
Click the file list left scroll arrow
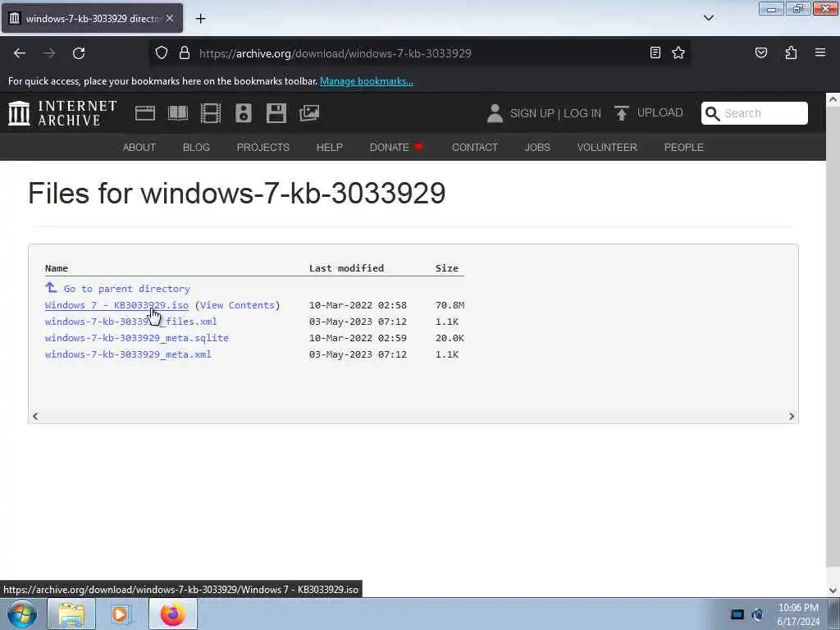click(35, 416)
